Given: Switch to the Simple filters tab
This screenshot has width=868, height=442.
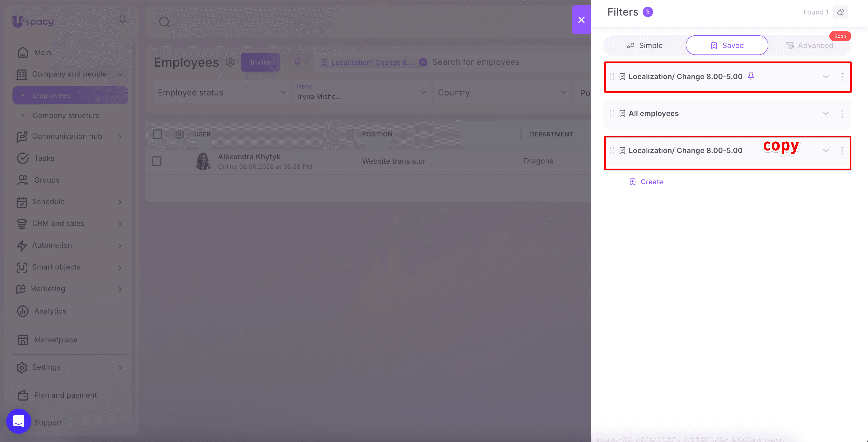Looking at the screenshot, I should (x=644, y=45).
